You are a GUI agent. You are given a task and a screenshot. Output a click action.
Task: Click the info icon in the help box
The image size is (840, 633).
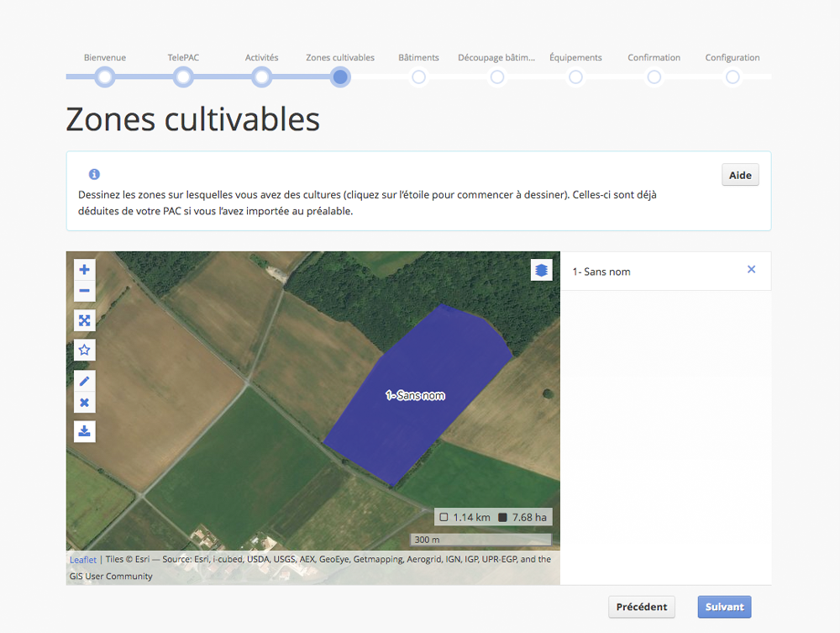pos(94,174)
